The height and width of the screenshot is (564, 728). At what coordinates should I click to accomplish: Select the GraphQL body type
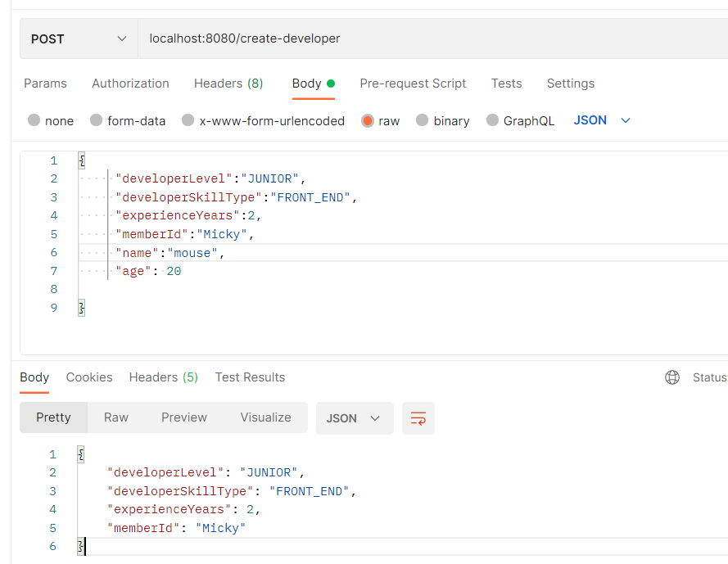521,120
